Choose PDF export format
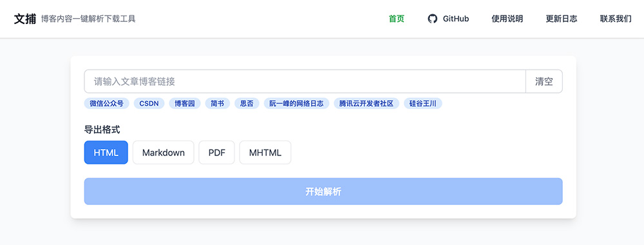Image resolution: width=644 pixels, height=245 pixels. pos(217,153)
